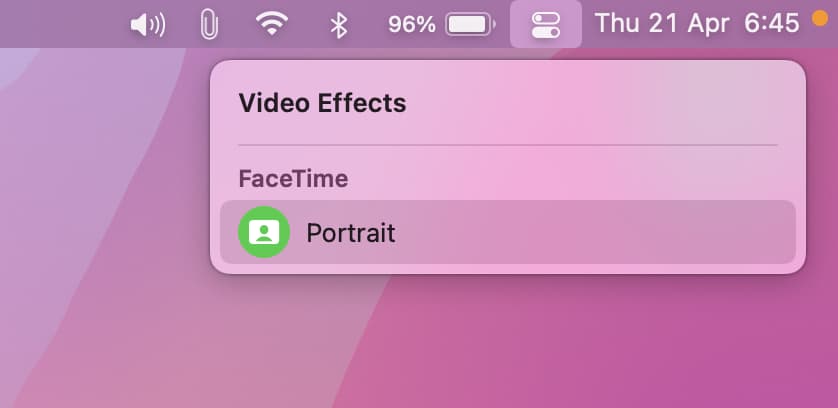The image size is (838, 408).
Task: Click the desktop wallpaper below the popup
Action: [x=508, y=342]
